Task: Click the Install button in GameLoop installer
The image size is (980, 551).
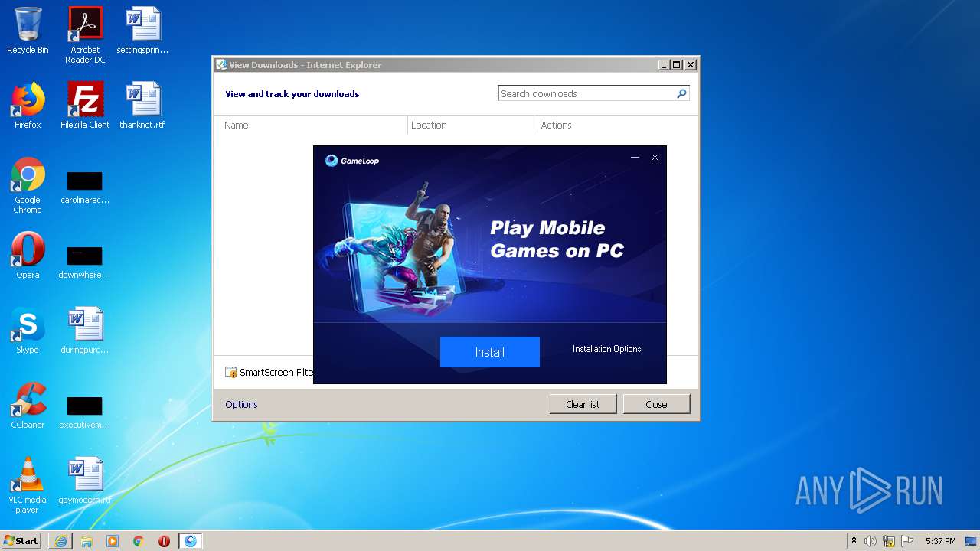Action: coord(490,352)
